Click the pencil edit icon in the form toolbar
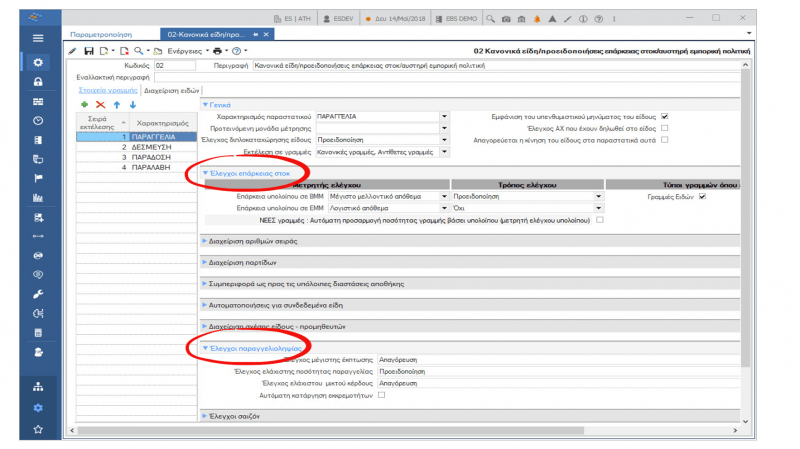 (72, 51)
